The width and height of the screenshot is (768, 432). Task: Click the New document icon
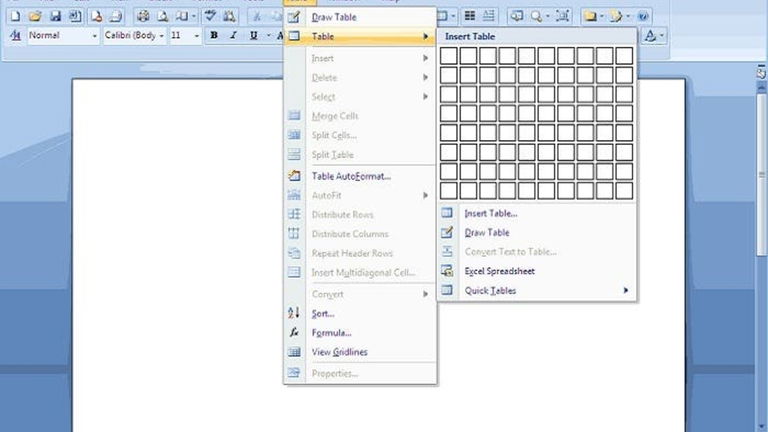(14, 16)
